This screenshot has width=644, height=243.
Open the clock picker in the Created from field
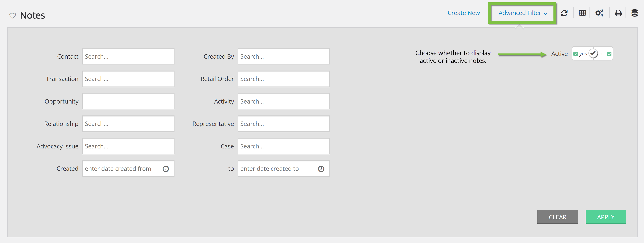click(166, 169)
